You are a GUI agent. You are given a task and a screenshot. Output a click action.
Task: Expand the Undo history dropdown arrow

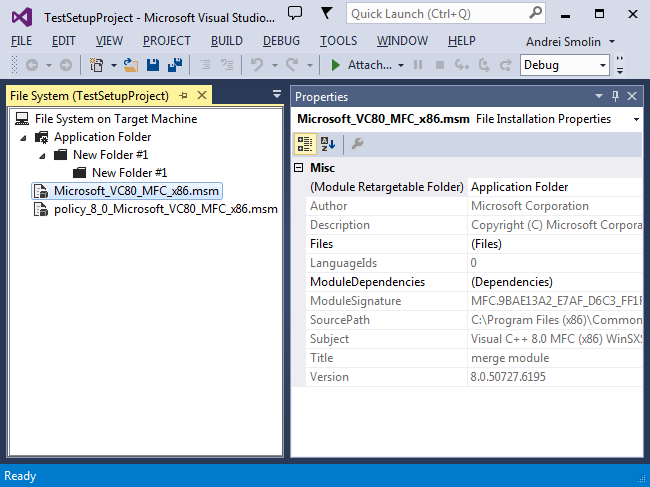[274, 65]
